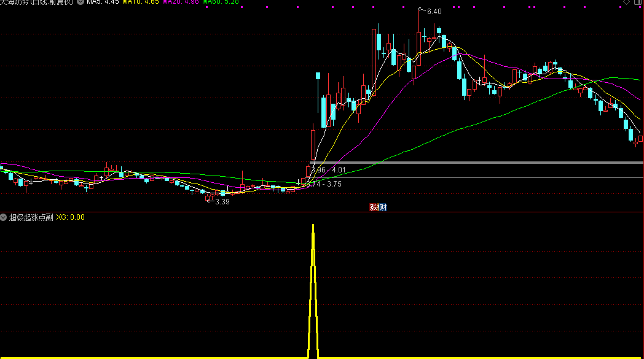Click the 3.39 low price label
The width and height of the screenshot is (644, 359).
[222, 201]
